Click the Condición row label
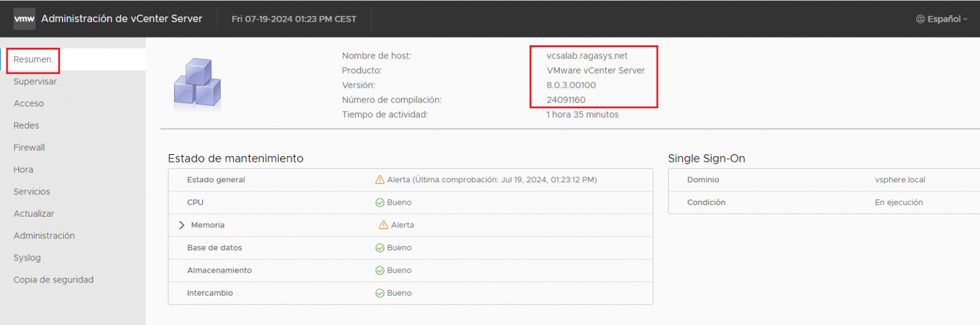Viewport: 980px width, 325px height. pyautogui.click(x=706, y=202)
